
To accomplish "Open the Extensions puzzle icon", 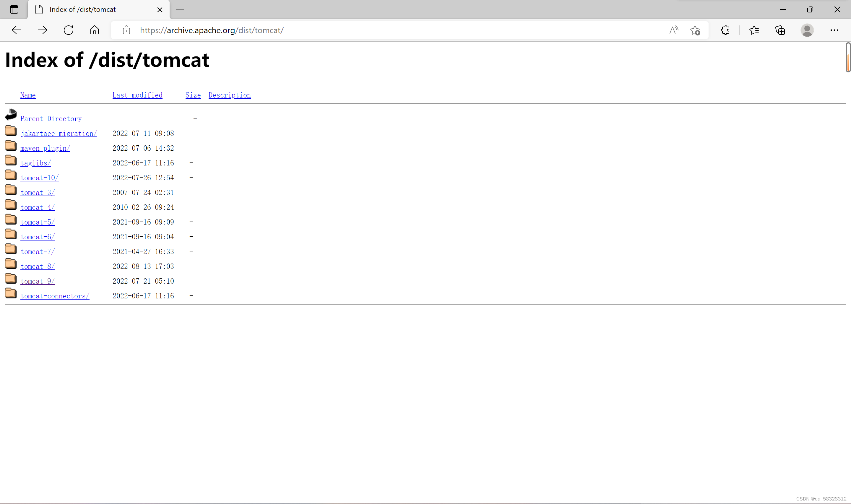I will point(725,30).
